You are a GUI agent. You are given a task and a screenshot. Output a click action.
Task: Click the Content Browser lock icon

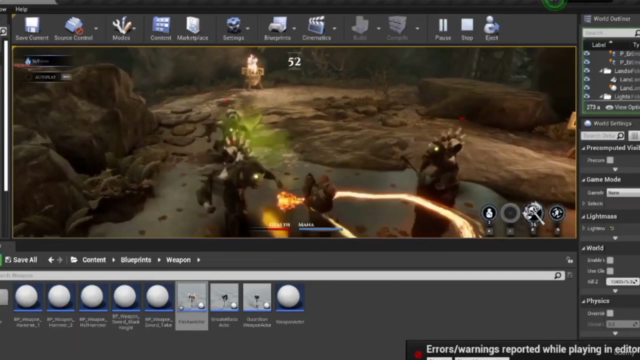pos(569,260)
